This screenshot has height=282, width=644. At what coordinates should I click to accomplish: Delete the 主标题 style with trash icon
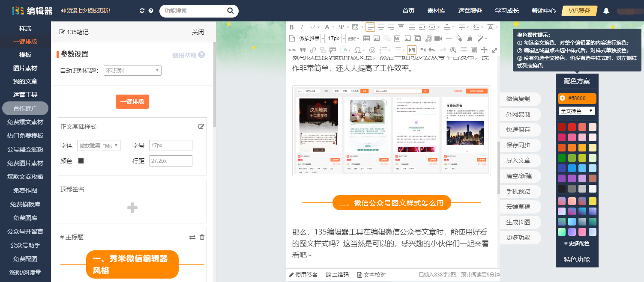click(202, 237)
